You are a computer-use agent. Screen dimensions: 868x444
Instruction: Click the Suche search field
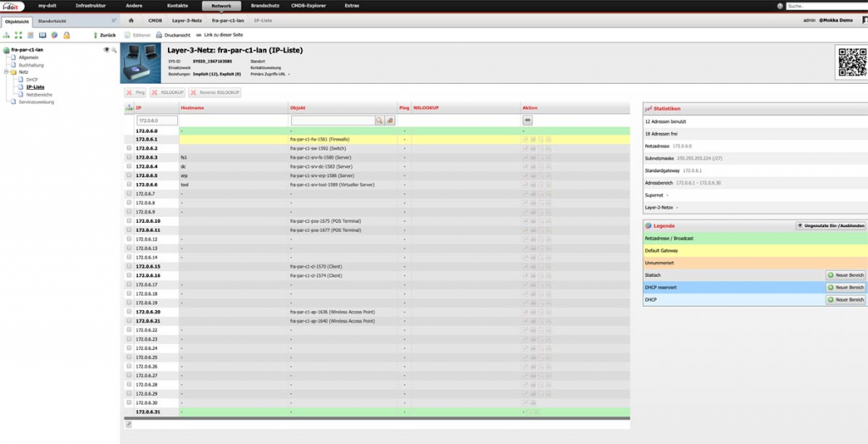[x=824, y=6]
